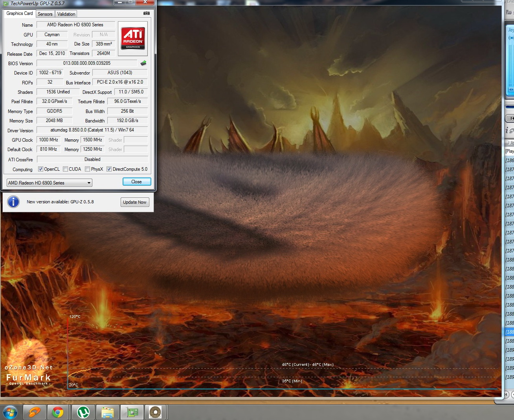Click the Revision value 'N/A'
Screen dimensions: 514x420
[x=104, y=35]
